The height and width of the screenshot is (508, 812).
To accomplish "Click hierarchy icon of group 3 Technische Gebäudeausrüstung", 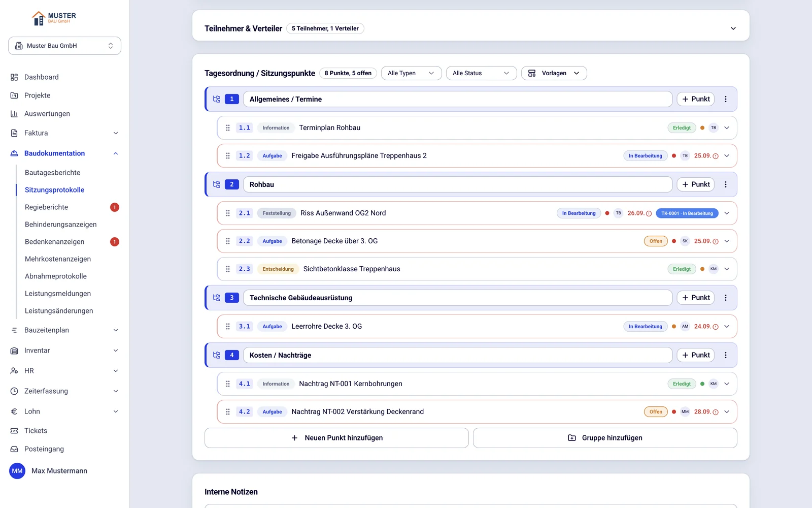I will click(217, 298).
